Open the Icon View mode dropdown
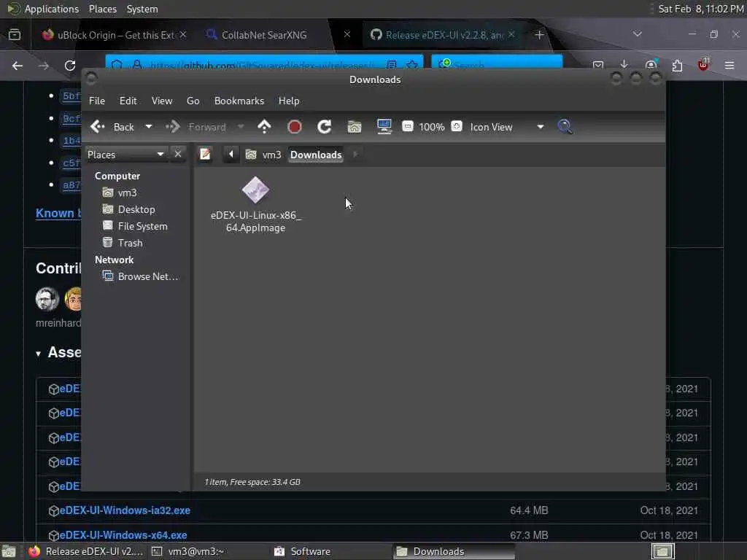 coord(506,127)
